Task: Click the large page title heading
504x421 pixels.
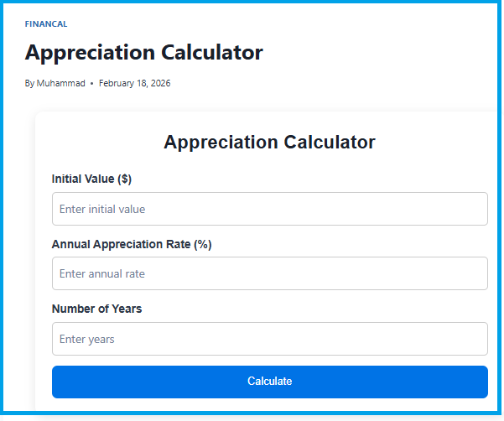Action: tap(144, 53)
